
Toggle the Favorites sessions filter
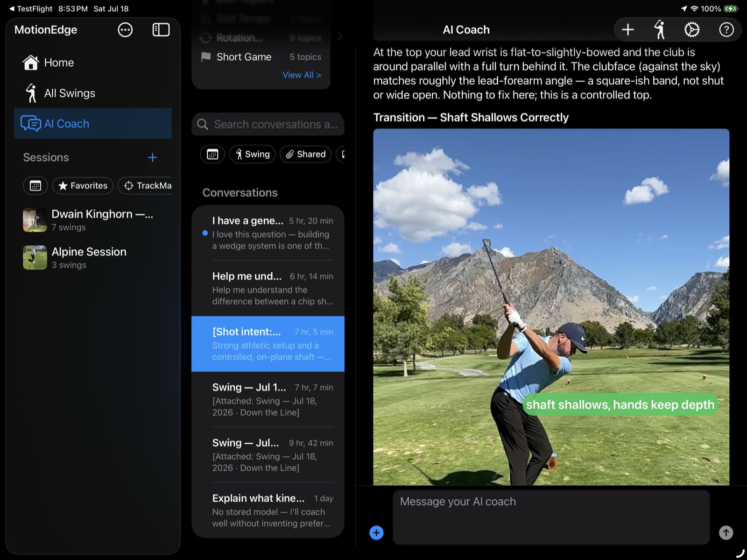click(x=83, y=185)
